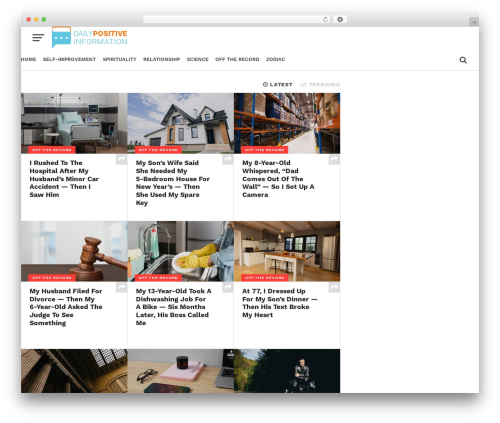Share the At 77 son's dinner article
The height and width of the screenshot is (423, 500).
pyautogui.click(x=334, y=287)
